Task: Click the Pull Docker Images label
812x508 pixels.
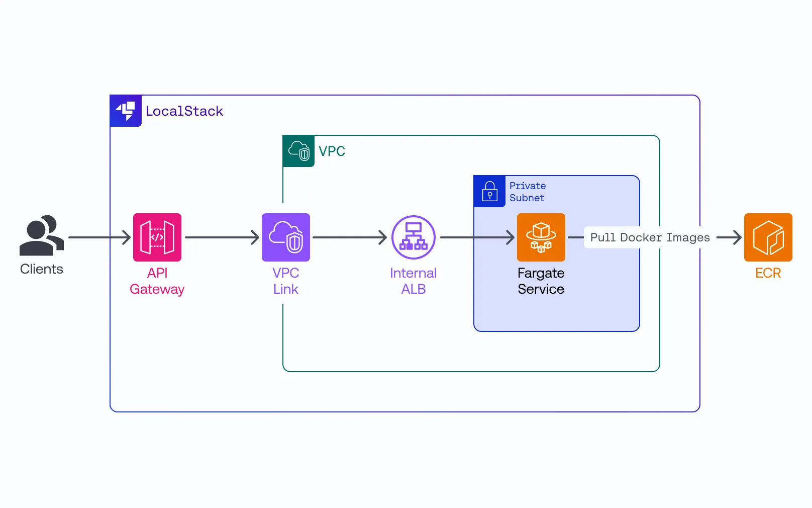Action: (x=650, y=237)
